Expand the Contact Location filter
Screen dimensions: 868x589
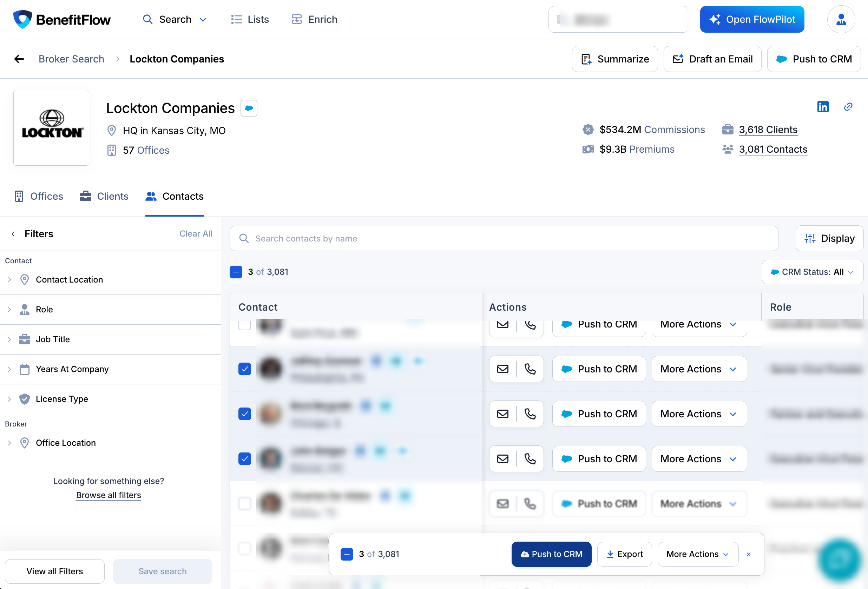click(110, 279)
